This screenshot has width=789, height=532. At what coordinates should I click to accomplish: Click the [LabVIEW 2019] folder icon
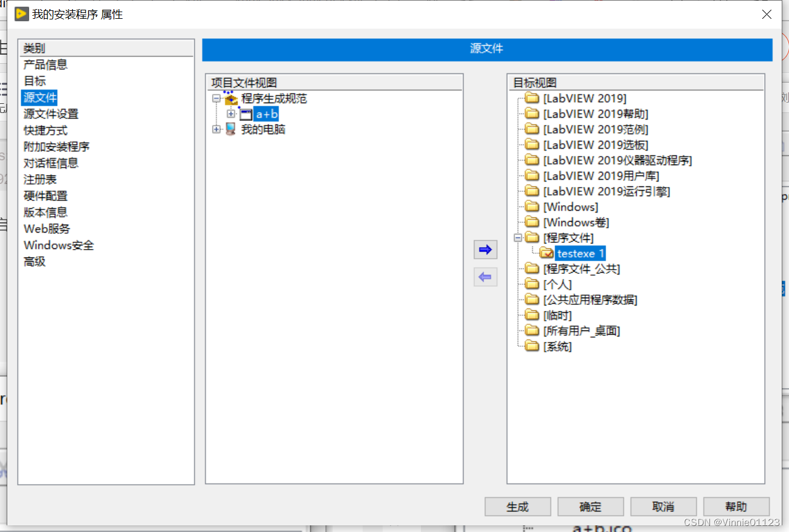tap(532, 98)
